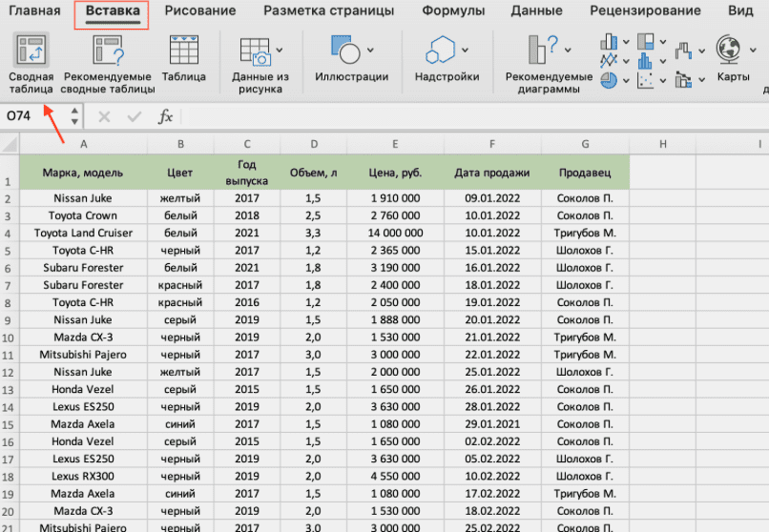Click the Name Box stepper arrows

pos(74,116)
